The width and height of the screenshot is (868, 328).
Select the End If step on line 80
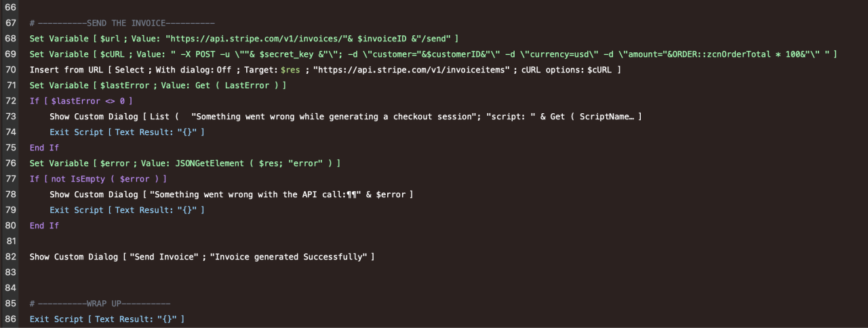point(44,226)
